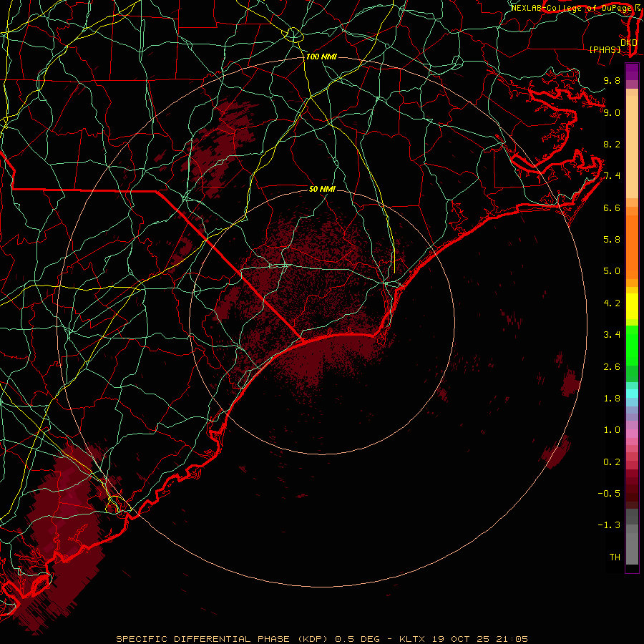Image resolution: width=644 pixels, height=644 pixels.
Task: Click the "TH" threshold label on the scale
Action: point(615,557)
